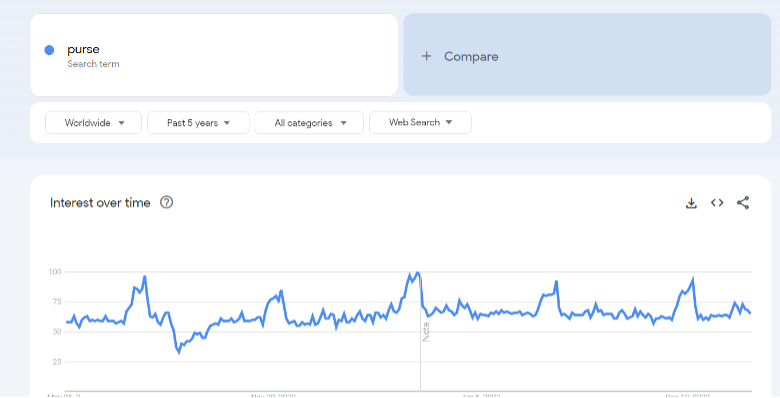780x398 pixels.
Task: Click the Web Search dropdown arrow
Action: 449,122
